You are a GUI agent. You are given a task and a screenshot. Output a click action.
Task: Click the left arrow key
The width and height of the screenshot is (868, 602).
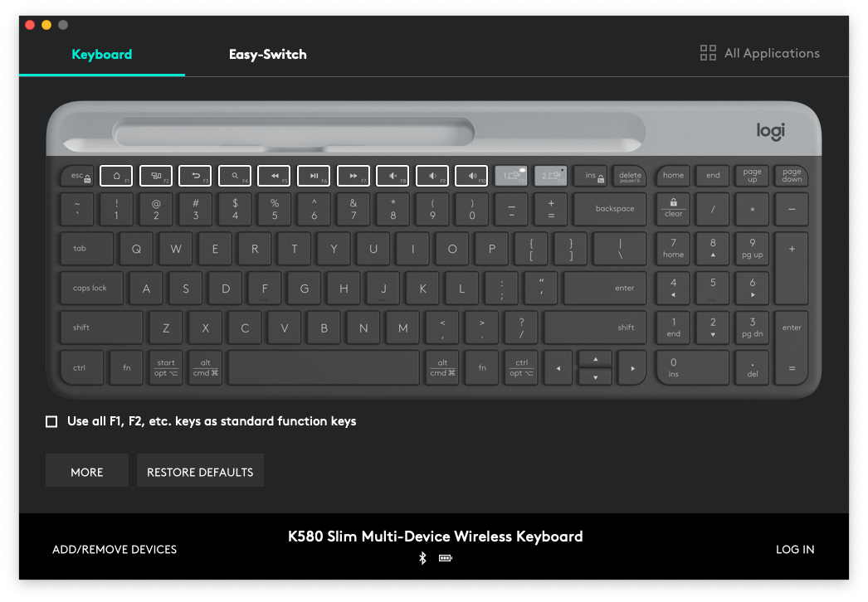[x=558, y=368]
